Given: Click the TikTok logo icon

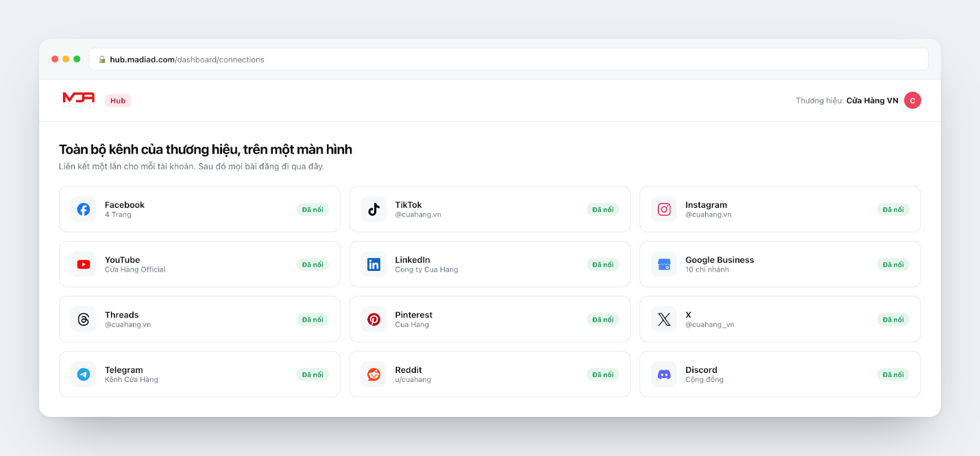Looking at the screenshot, I should click(373, 209).
